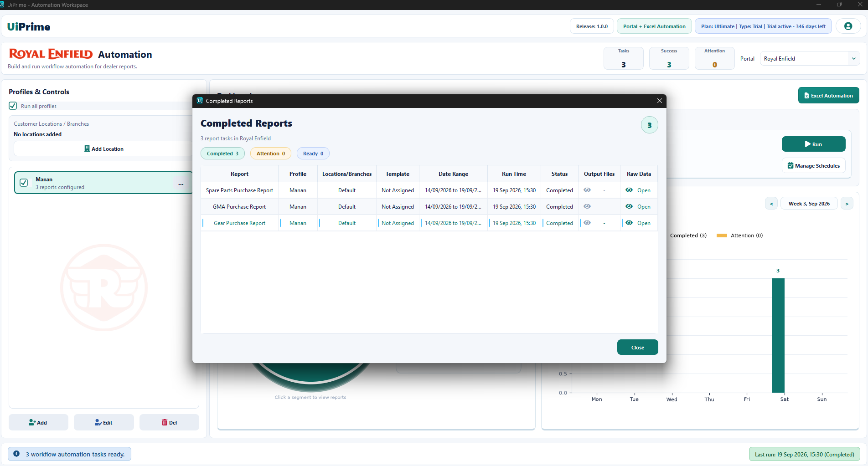This screenshot has height=466, width=868.
Task: Toggle the Run all profiles checkbox
Action: [13, 106]
